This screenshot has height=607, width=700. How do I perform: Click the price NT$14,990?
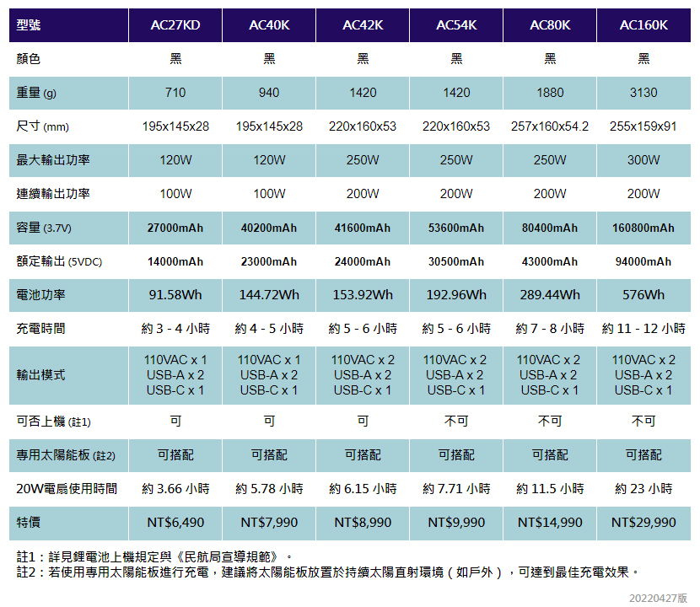(x=550, y=522)
